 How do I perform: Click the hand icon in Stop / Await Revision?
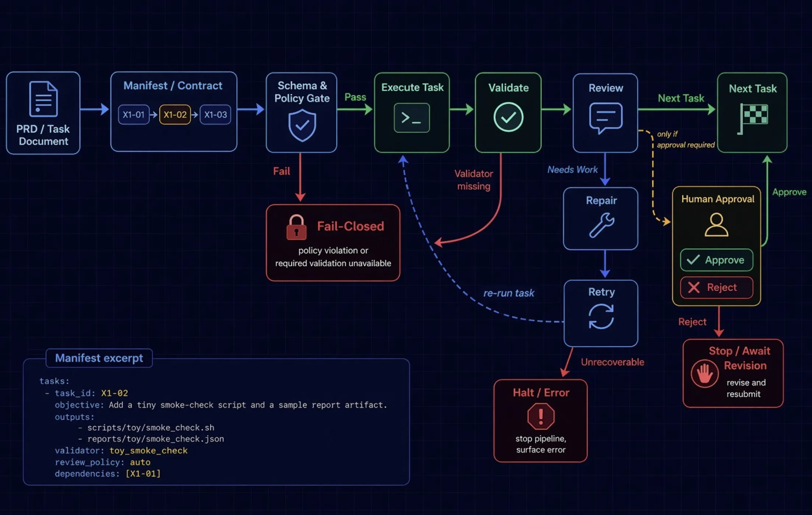point(704,373)
